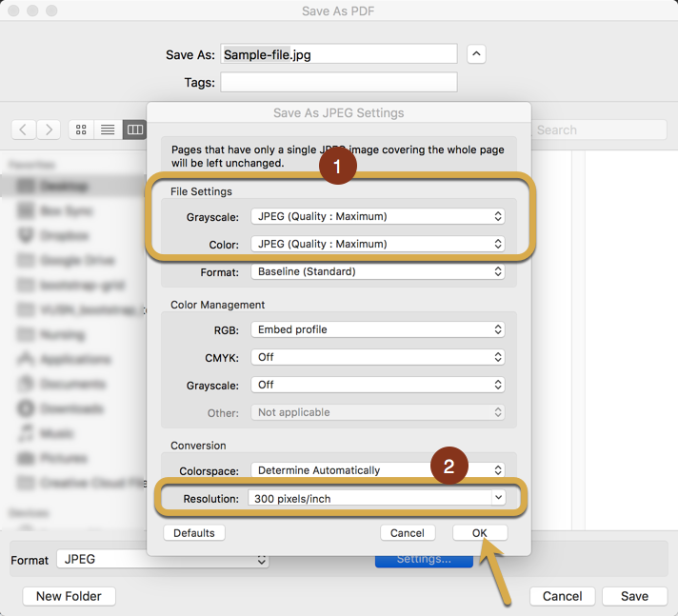Open the Grayscale JPEG quality dropdown
Image resolution: width=678 pixels, height=616 pixels.
click(377, 216)
